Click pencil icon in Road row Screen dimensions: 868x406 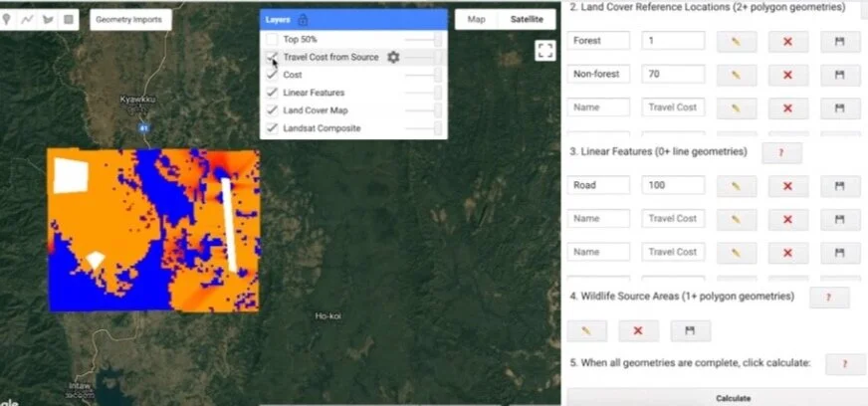(737, 186)
